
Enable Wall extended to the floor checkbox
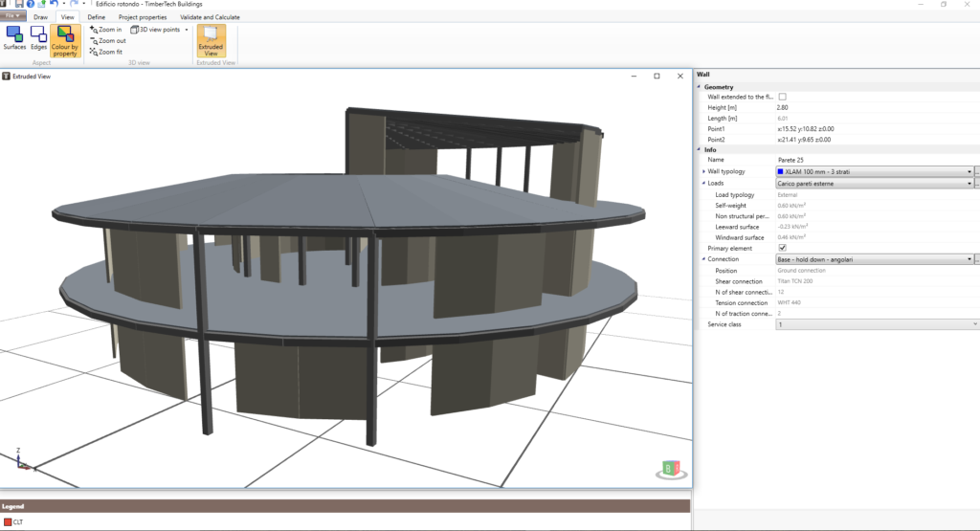(x=782, y=97)
